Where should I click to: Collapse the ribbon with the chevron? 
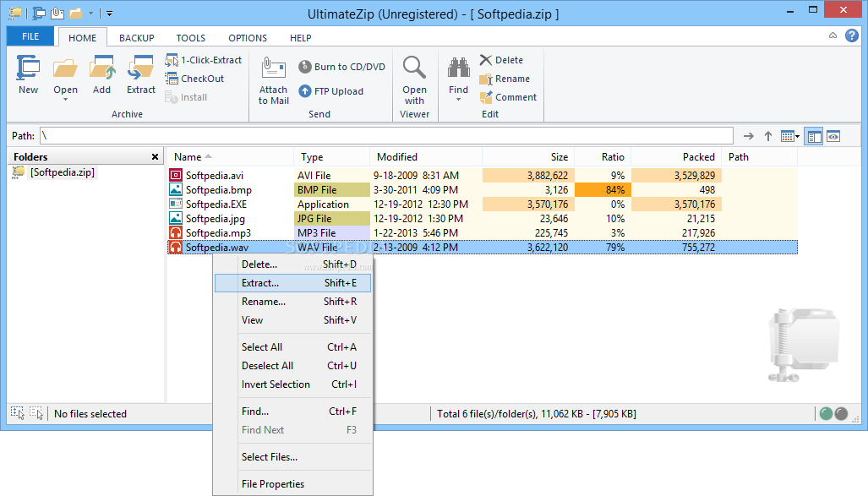point(833,35)
